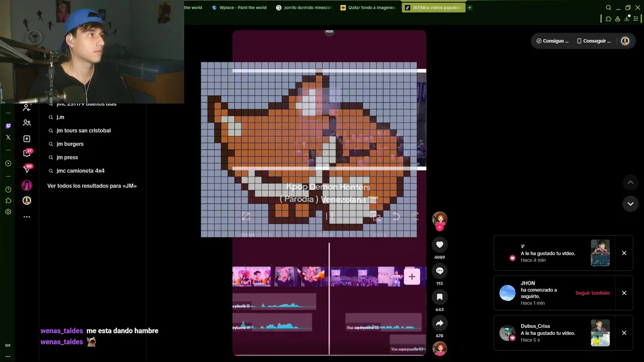Open video thumbnail in Dubus_Crisa notification

pos(600,333)
